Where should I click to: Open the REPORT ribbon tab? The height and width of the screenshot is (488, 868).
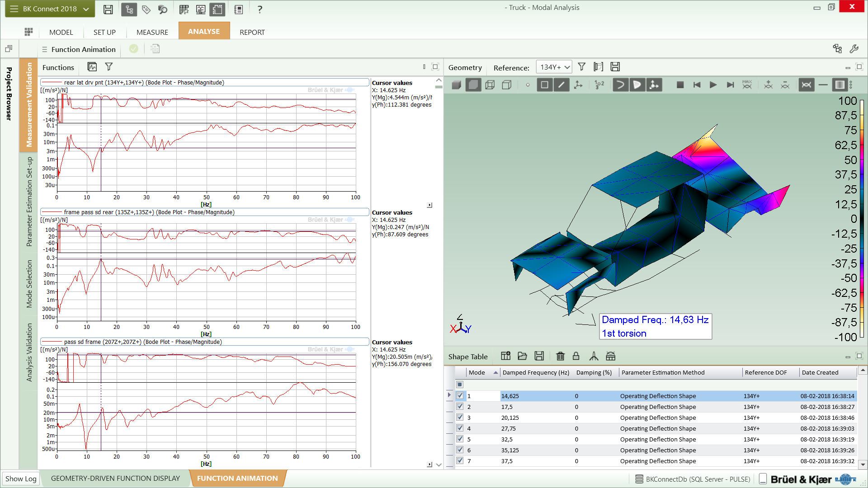point(252,32)
